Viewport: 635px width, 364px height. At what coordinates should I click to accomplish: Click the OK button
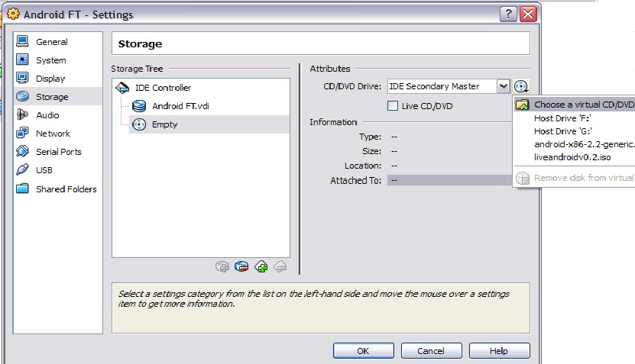click(363, 351)
